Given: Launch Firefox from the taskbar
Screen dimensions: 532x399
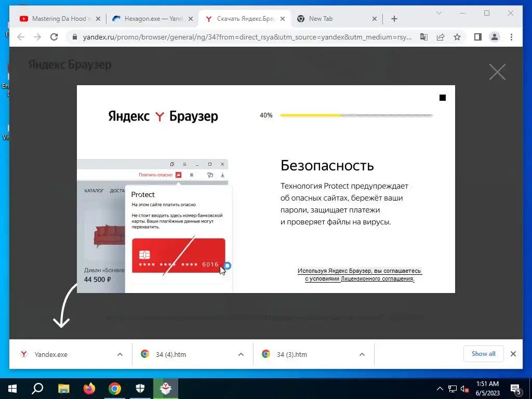Looking at the screenshot, I should point(89,389).
